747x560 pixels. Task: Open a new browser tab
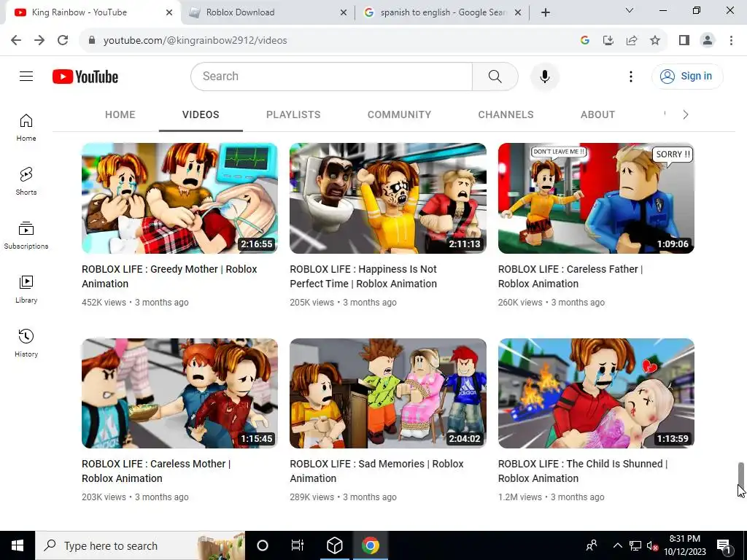(x=546, y=12)
